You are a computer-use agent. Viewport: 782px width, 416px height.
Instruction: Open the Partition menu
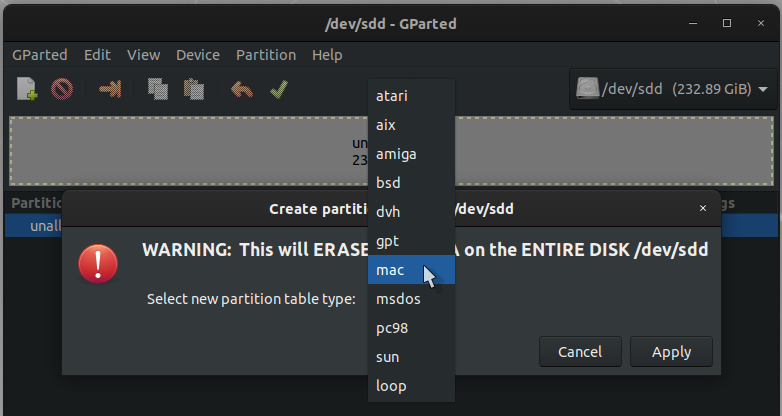[266, 55]
